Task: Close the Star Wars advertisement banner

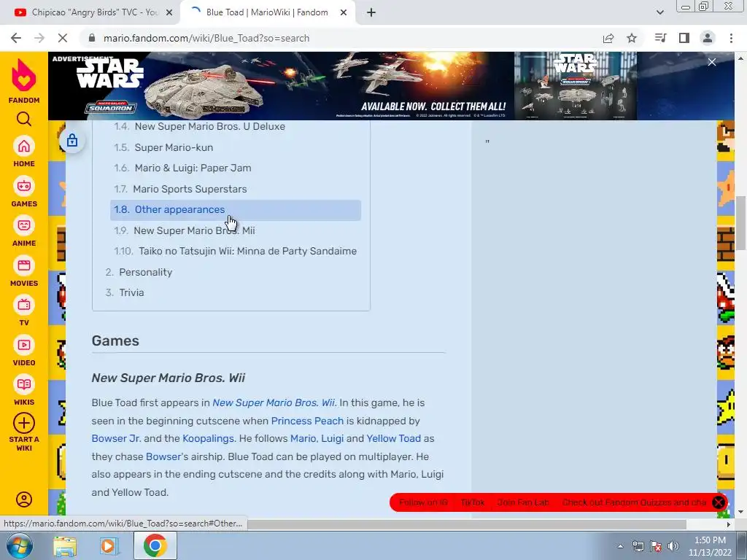Action: click(712, 63)
